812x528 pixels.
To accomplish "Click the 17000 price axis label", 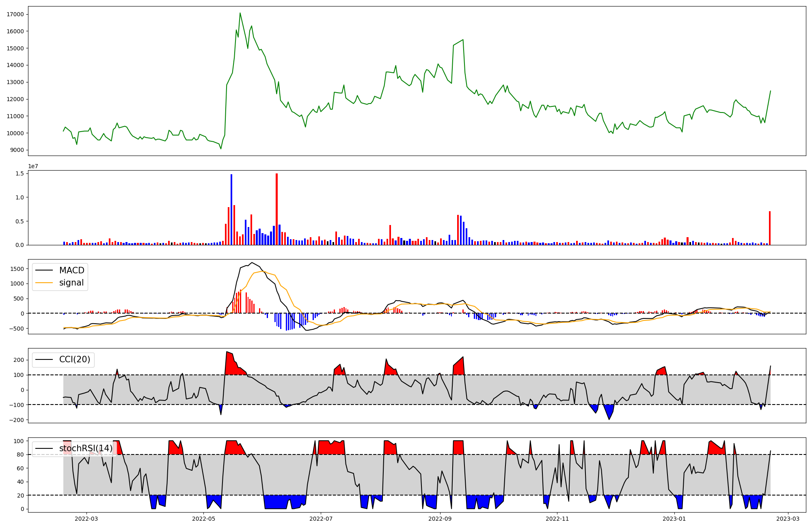I will click(15, 14).
